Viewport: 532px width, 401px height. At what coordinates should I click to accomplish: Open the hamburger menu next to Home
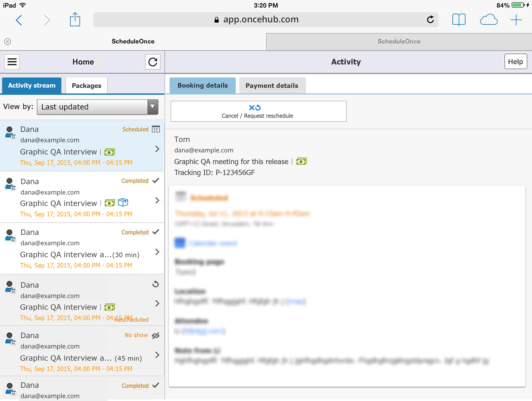(x=12, y=62)
